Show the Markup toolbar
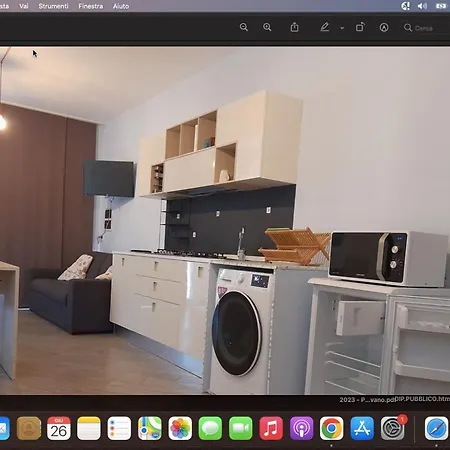 pos(384,27)
